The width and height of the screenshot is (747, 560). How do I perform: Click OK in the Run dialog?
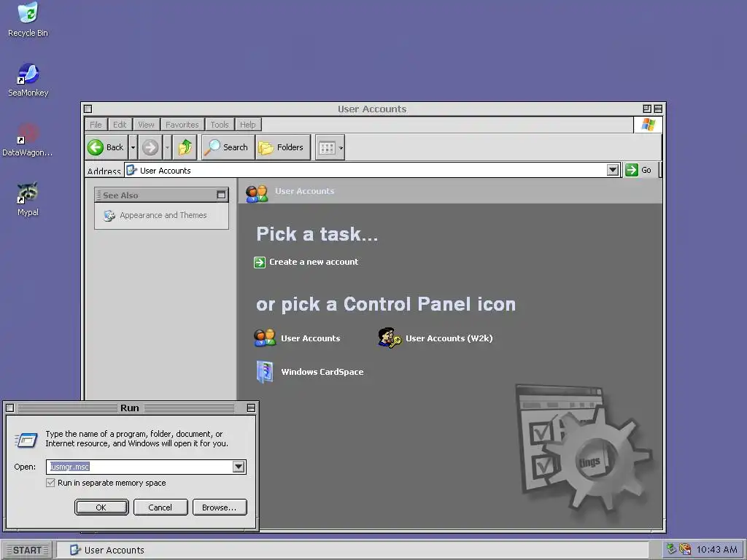[x=101, y=507]
